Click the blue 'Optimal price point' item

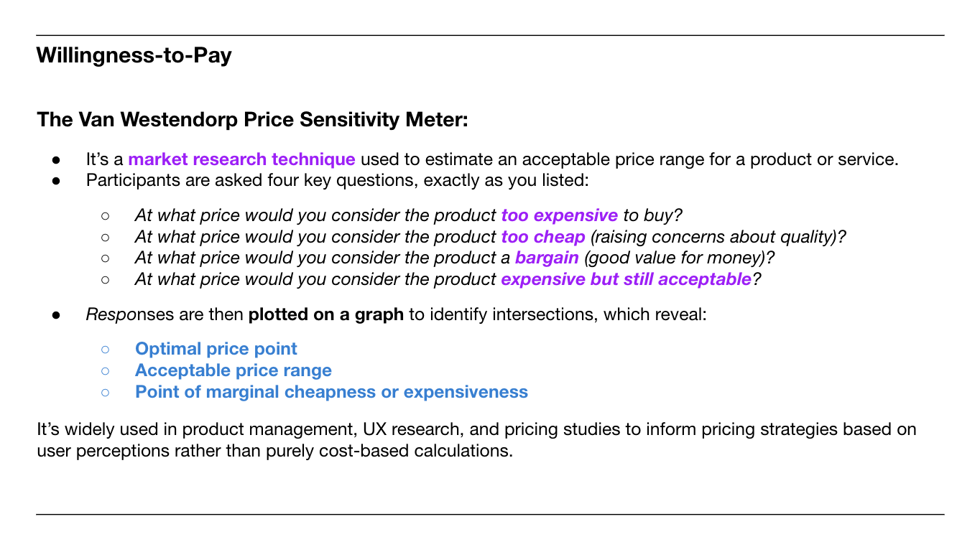(x=216, y=349)
